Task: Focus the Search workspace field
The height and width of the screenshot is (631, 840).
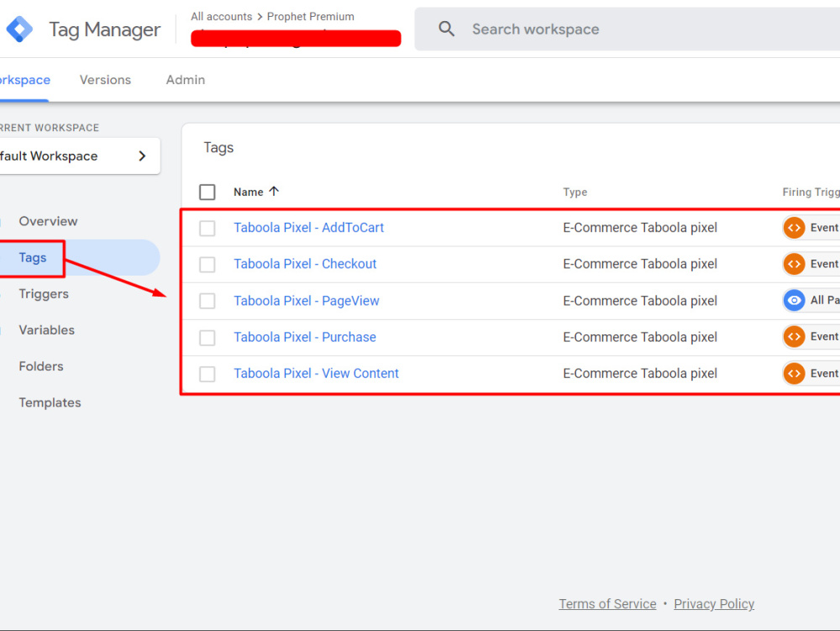Action: [627, 29]
